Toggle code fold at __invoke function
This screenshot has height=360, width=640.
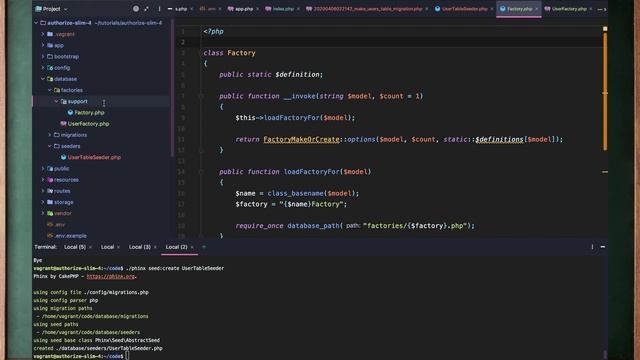coord(201,96)
